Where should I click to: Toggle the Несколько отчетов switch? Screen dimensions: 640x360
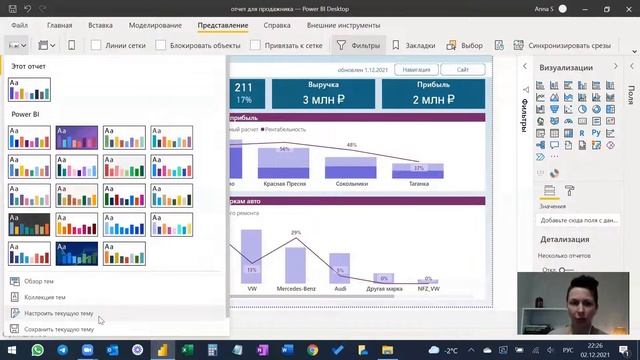566,270
